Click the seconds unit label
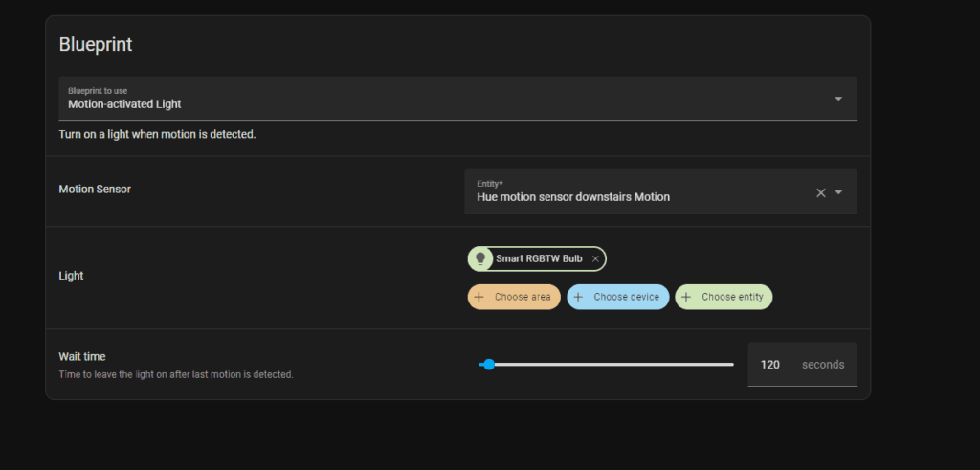 [x=823, y=365]
